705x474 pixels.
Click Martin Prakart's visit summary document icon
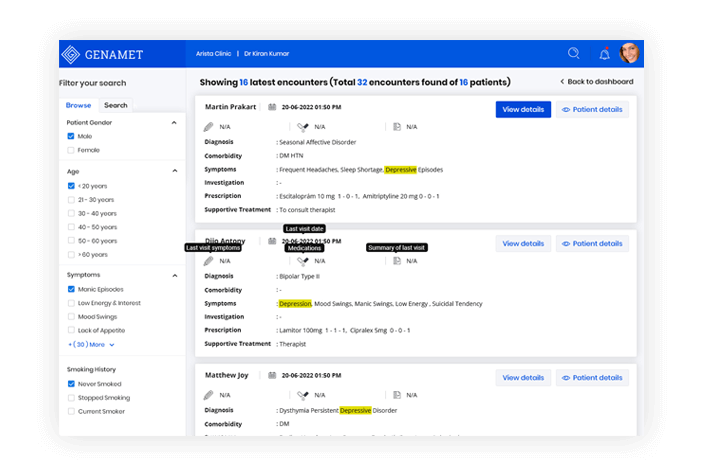[x=397, y=127]
